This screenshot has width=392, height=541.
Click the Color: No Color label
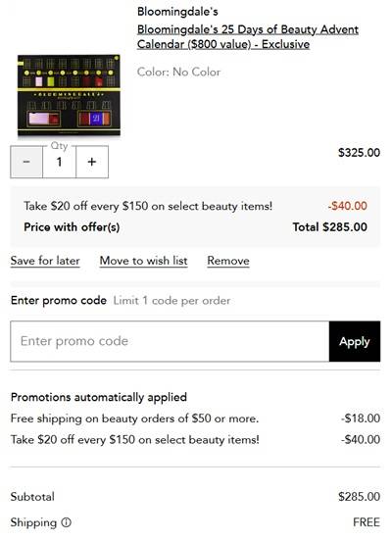(178, 72)
